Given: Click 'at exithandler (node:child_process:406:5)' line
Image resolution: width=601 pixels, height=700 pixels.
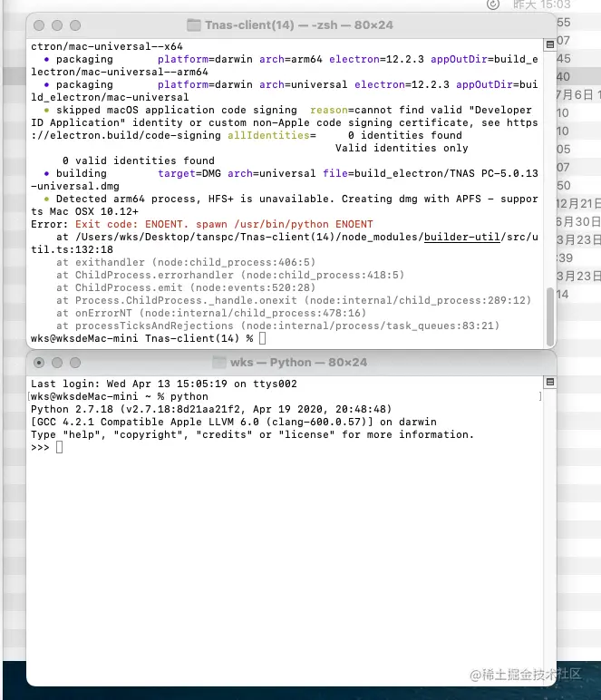Looking at the screenshot, I should coord(186,262).
